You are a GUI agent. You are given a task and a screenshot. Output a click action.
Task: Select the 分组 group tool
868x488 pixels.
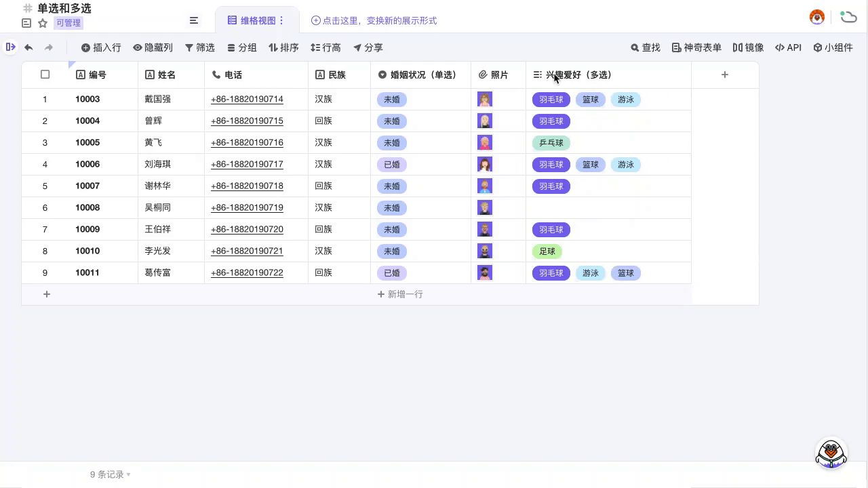point(241,47)
